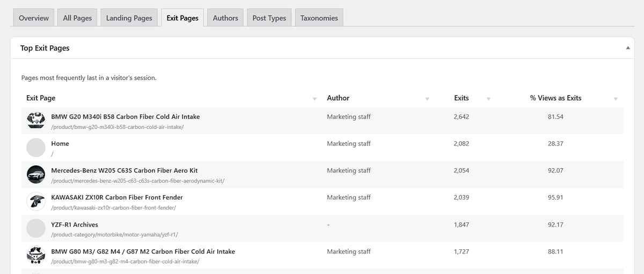Open Mercedes-Benz W205 C63S Carbon Fiber Aero Kit
The image size is (644, 274).
[125, 170]
